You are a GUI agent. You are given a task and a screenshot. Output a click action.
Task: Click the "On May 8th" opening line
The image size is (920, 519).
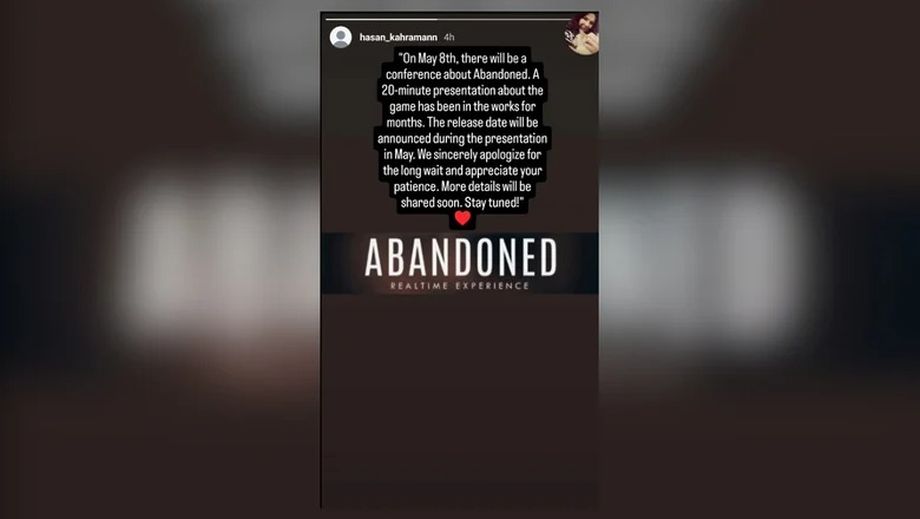(x=462, y=58)
